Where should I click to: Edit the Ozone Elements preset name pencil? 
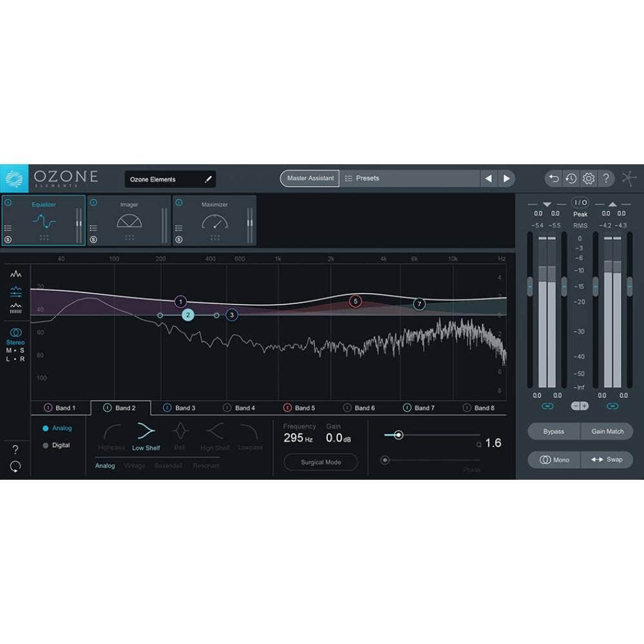point(208,179)
